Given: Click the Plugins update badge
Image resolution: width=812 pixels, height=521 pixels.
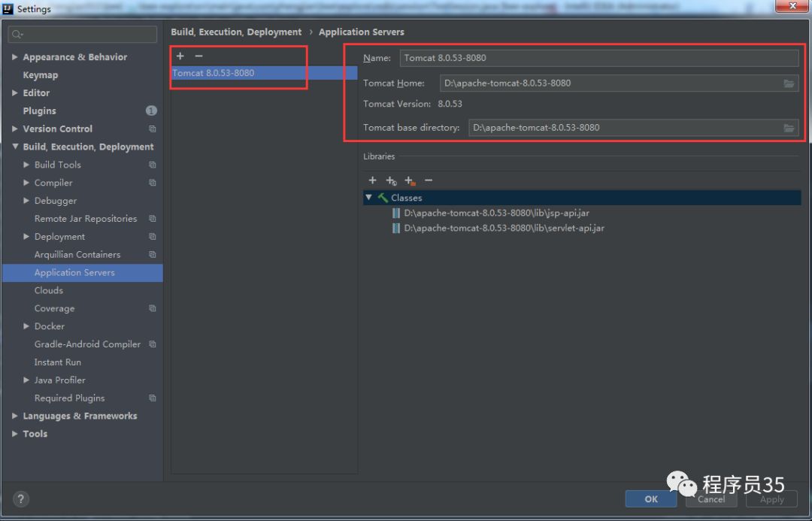Looking at the screenshot, I should 151,111.
